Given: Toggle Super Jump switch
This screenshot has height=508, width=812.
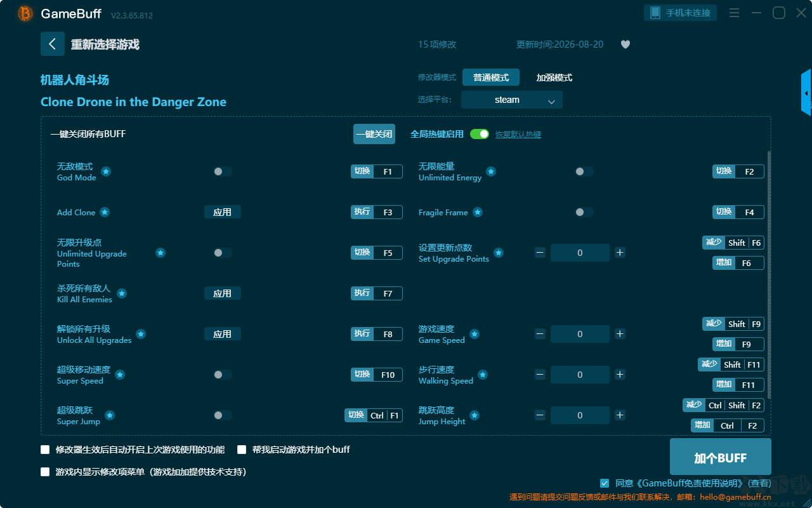Looking at the screenshot, I should (223, 415).
